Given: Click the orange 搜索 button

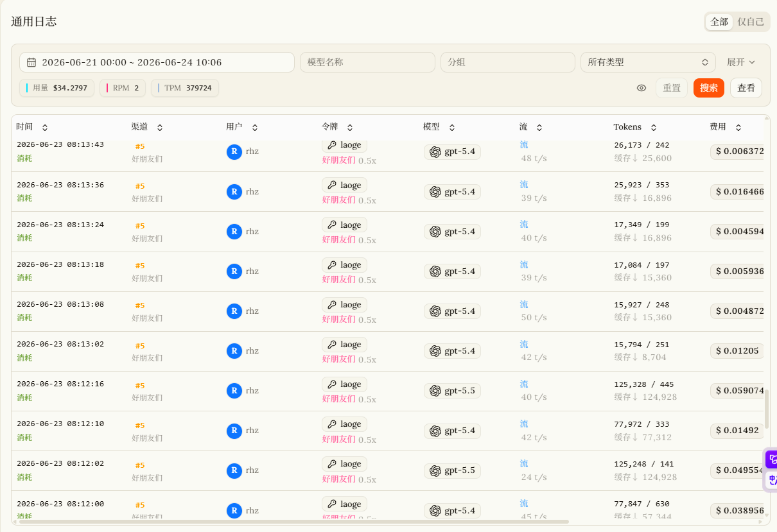Looking at the screenshot, I should tap(709, 88).
